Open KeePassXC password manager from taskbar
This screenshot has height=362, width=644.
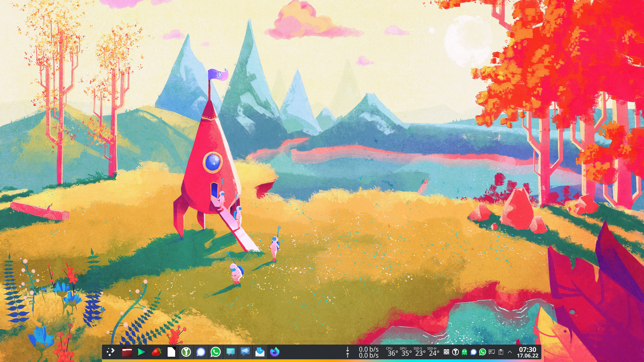(x=186, y=353)
